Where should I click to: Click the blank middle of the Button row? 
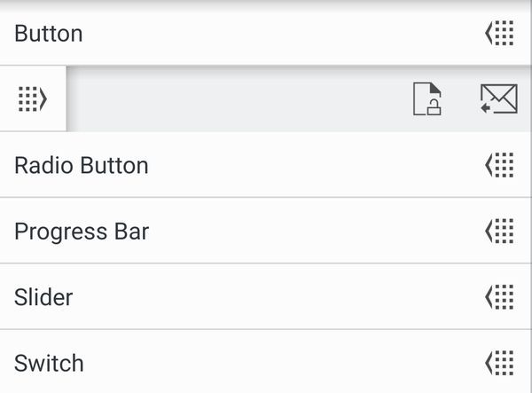[266, 34]
